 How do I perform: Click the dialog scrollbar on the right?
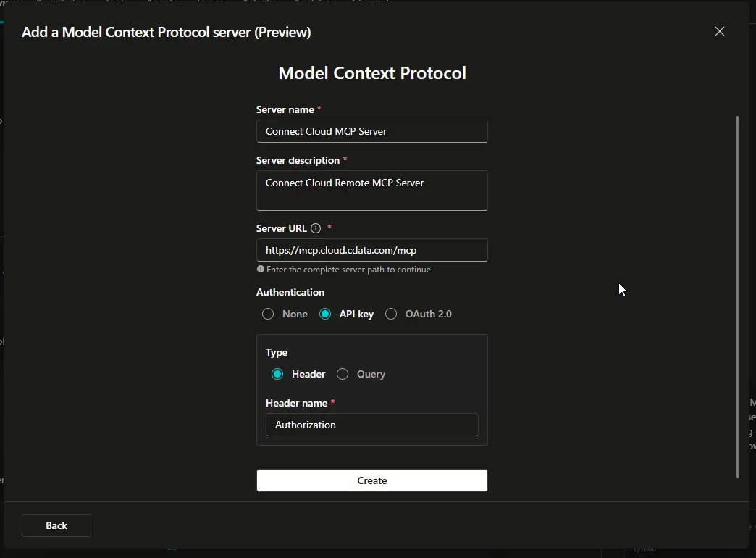click(738, 290)
